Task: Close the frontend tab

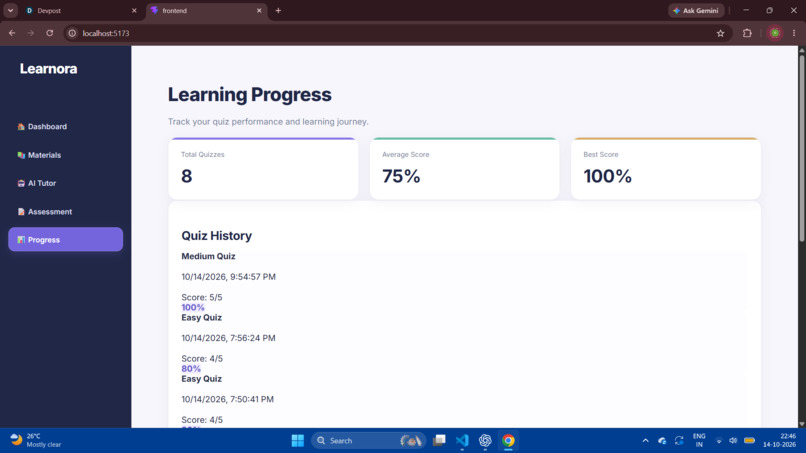Action: click(259, 10)
